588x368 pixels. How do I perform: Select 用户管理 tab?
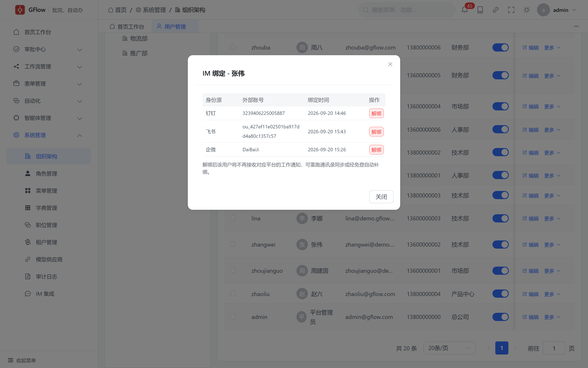coord(175,27)
